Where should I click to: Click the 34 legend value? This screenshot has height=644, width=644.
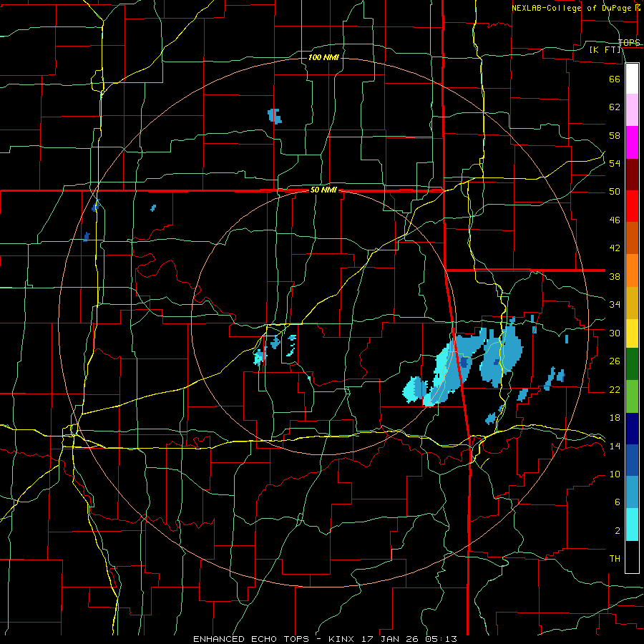615,305
